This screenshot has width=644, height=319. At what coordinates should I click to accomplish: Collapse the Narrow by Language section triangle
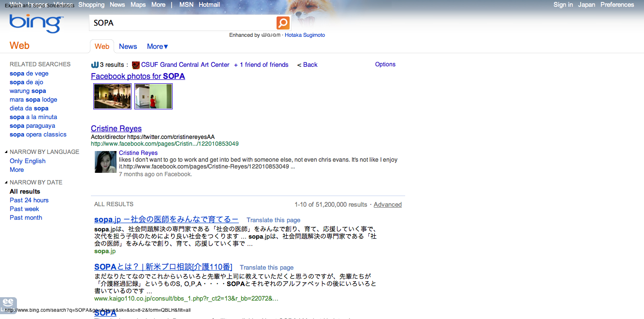pos(6,152)
